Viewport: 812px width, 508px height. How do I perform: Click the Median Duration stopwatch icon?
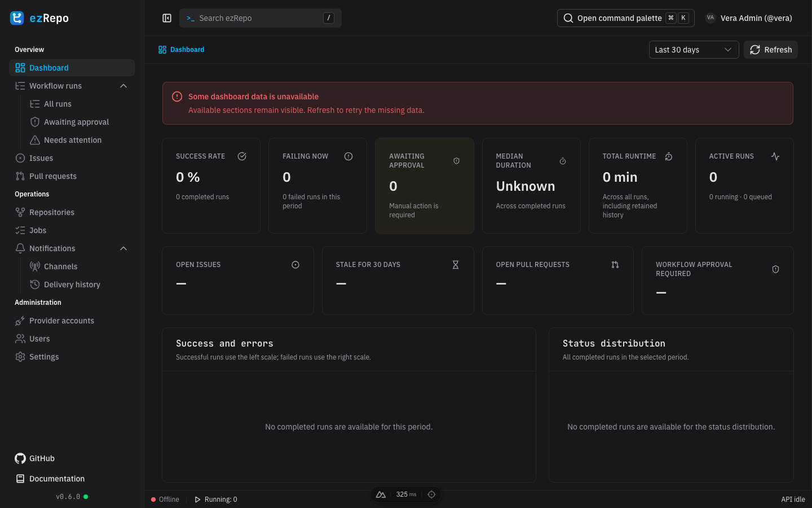[x=563, y=161]
